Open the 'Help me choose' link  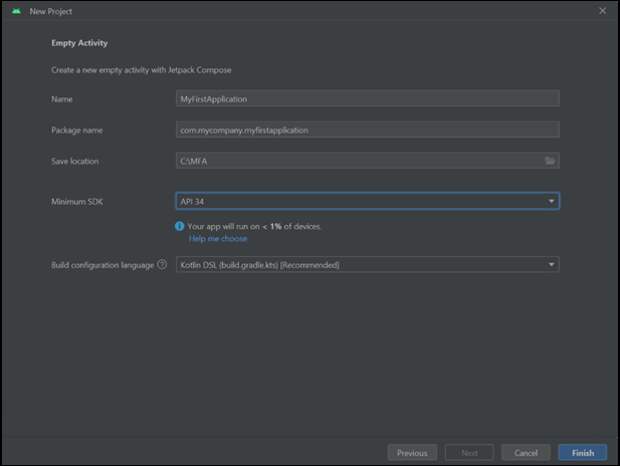[218, 238]
